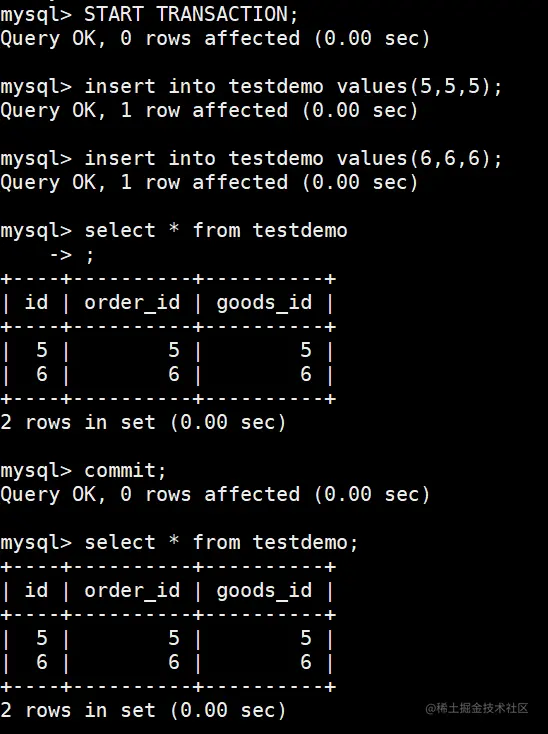
Task: Click the continuation prompt with semicolon
Action: pos(72,255)
